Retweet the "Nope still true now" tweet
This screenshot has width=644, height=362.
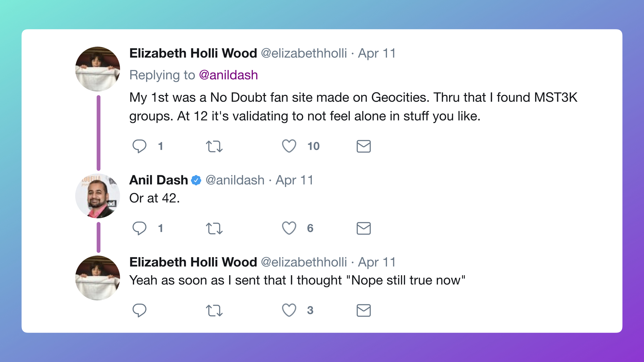(214, 311)
